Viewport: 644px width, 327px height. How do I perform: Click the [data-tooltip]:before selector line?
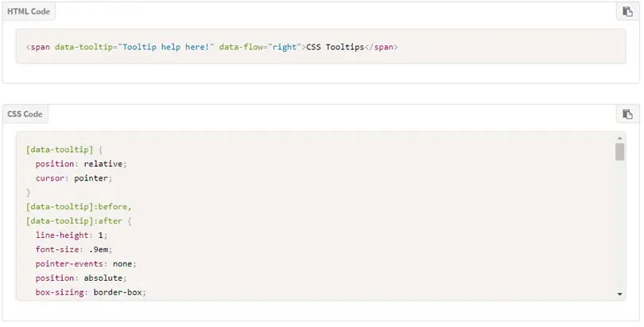pyautogui.click(x=79, y=207)
